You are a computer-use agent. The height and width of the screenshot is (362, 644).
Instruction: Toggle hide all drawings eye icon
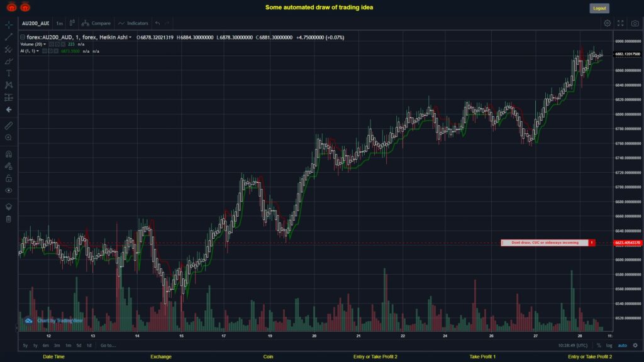9,190
